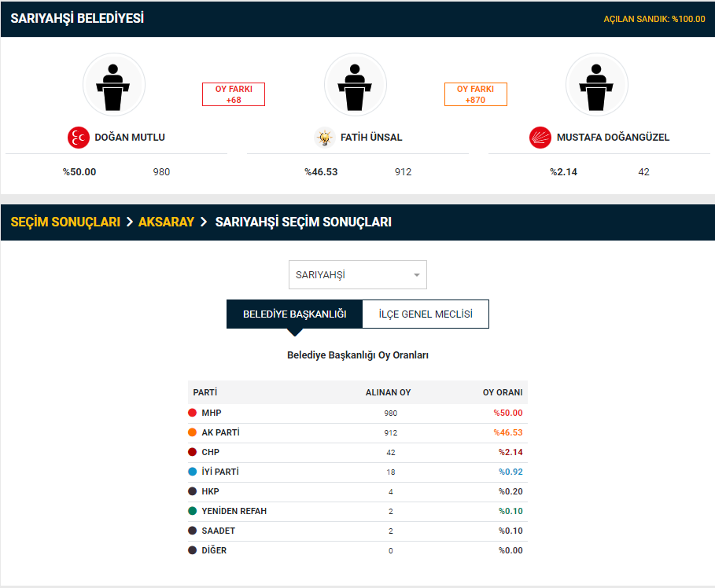Click the OY ORANI column header
715x588 pixels.
coord(503,392)
